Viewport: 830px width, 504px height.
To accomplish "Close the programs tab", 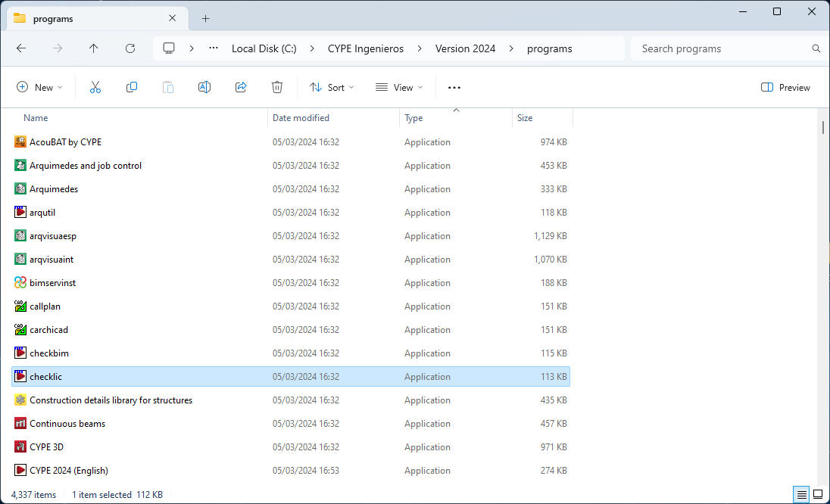I will 173,18.
